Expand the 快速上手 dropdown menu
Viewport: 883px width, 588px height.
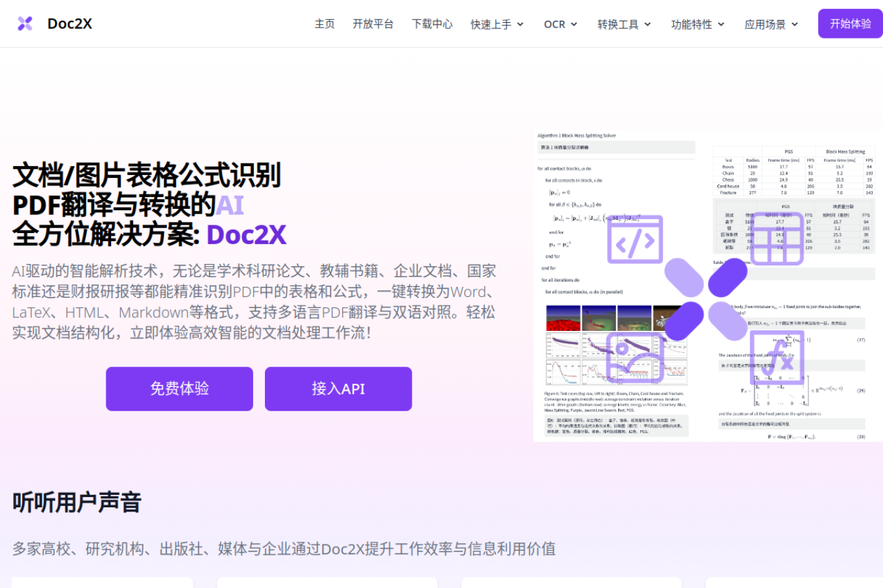click(497, 24)
